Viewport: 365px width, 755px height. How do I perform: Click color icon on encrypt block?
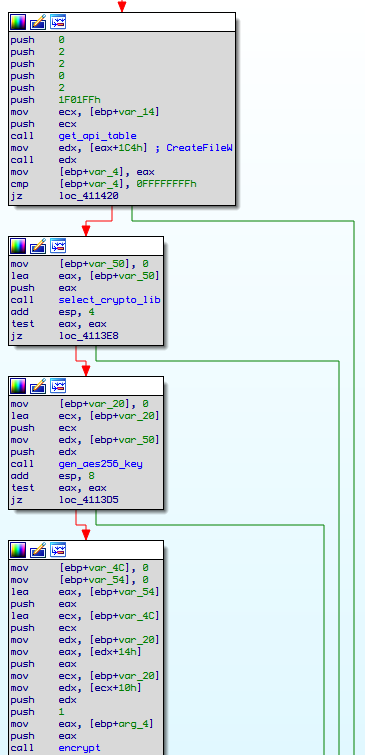coord(18,550)
